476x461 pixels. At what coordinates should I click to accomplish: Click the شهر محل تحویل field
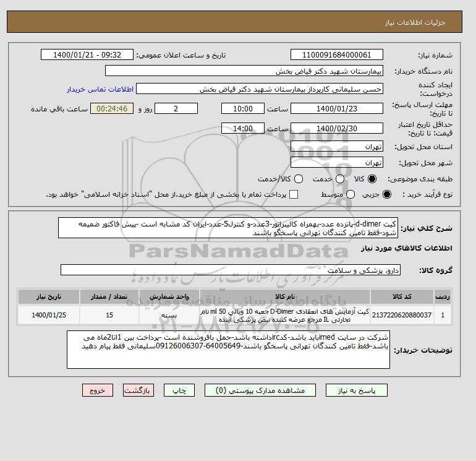point(337,163)
